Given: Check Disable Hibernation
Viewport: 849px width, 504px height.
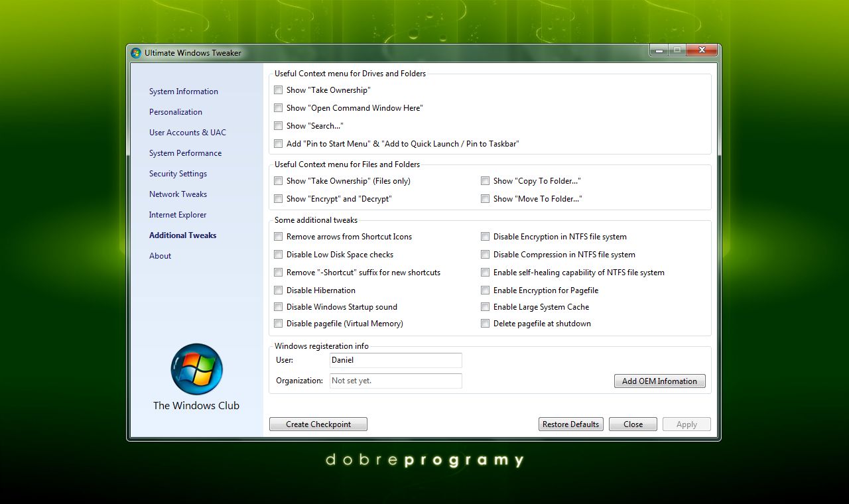Looking at the screenshot, I should click(x=279, y=290).
